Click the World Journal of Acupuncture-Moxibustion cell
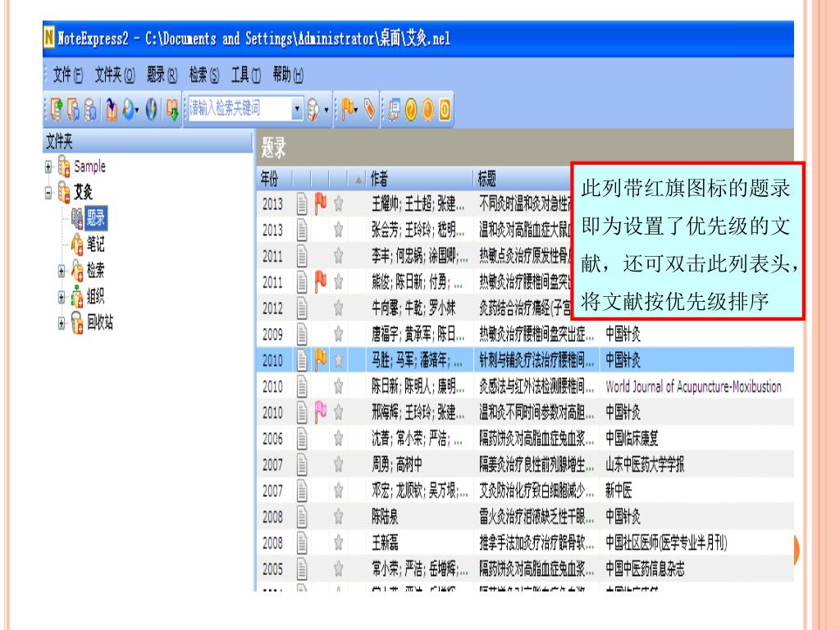The width and height of the screenshot is (840, 630). click(x=693, y=386)
